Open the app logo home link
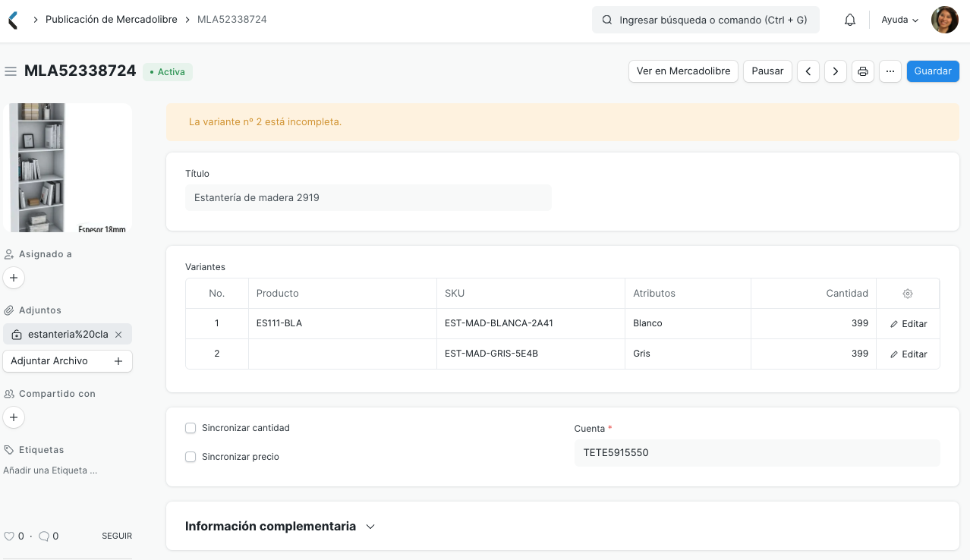 point(12,20)
